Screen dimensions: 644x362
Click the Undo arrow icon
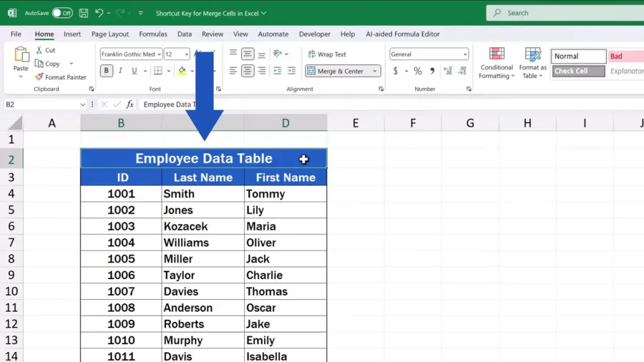[99, 13]
